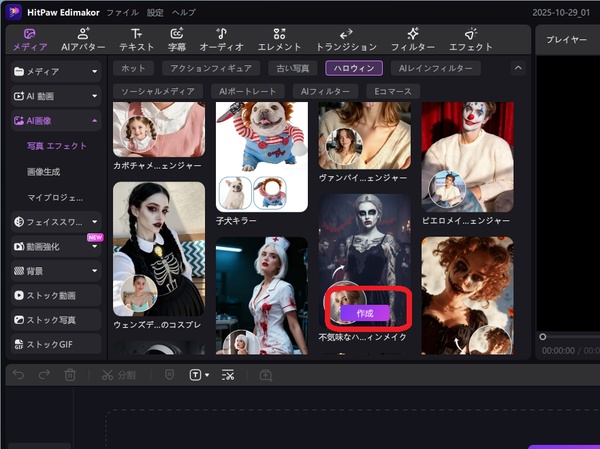Open the トランジション transitions panel
The width and height of the screenshot is (600, 449).
[x=346, y=39]
